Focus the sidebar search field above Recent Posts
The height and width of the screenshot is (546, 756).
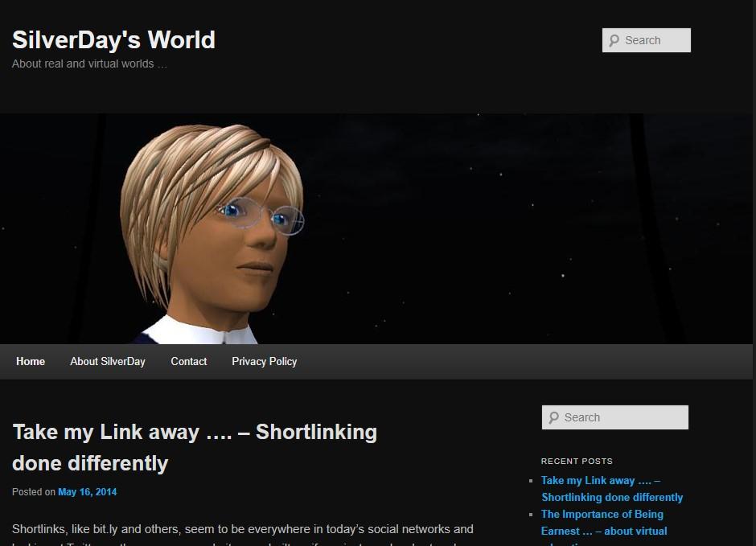click(623, 417)
